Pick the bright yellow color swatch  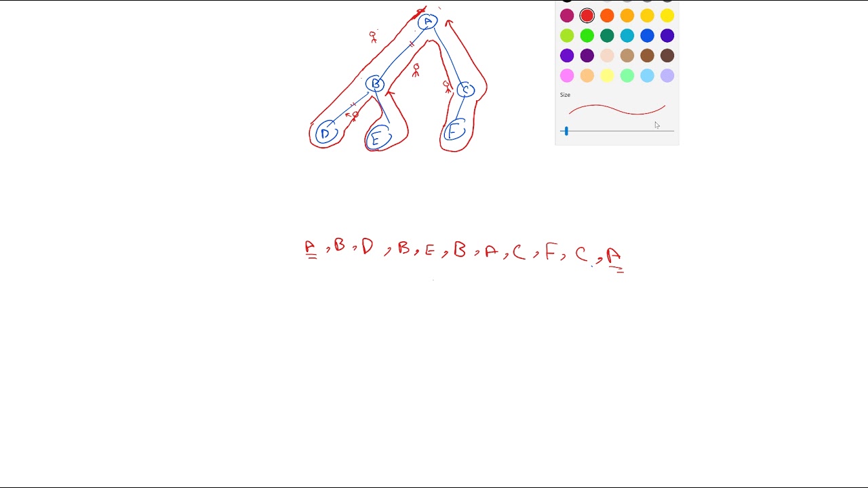[667, 16]
